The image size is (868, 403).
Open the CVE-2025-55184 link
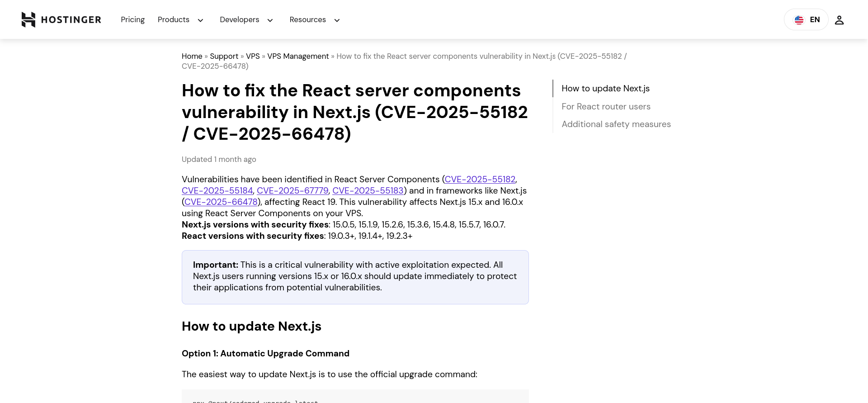[217, 190]
